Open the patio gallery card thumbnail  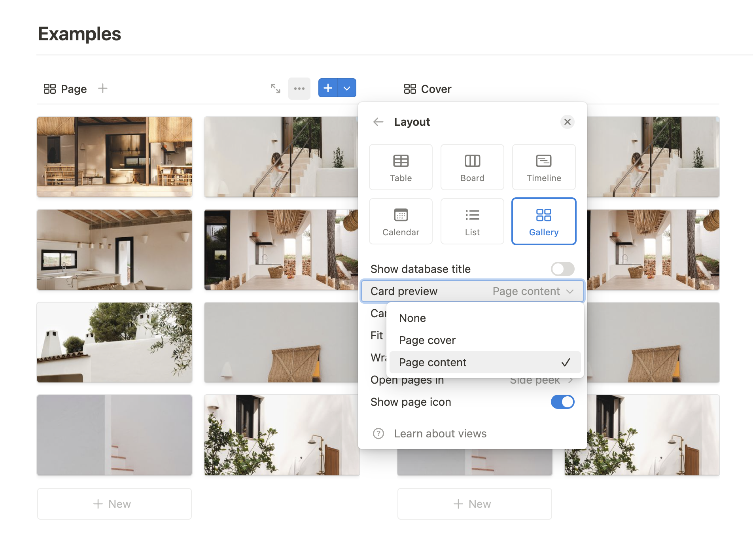114,157
